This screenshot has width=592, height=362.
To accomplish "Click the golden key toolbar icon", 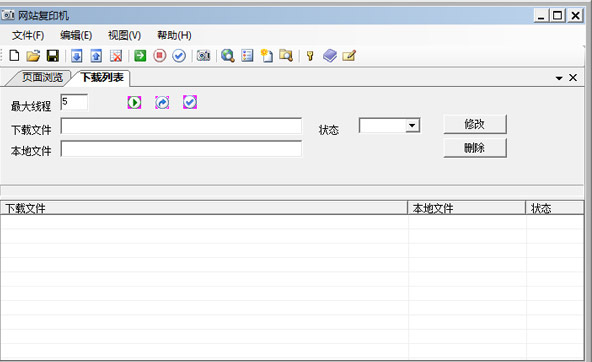I will tap(310, 56).
